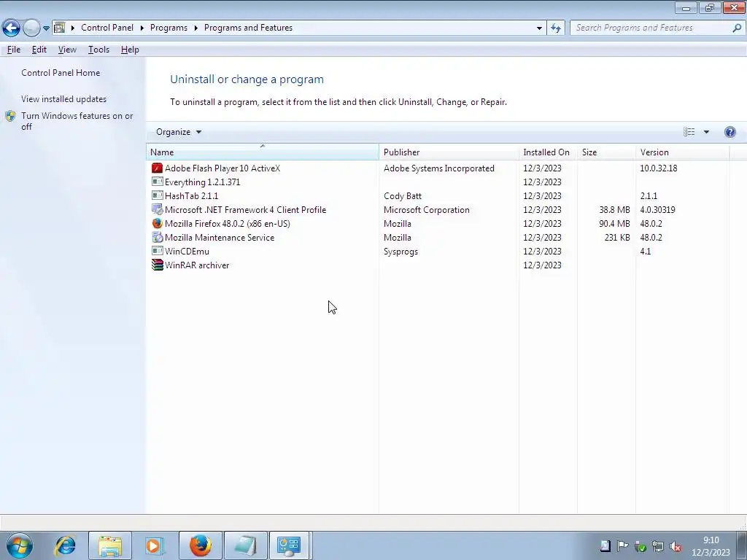Screen dimensions: 747x560
Task: Click the Action Center flag tray icon
Action: (x=622, y=546)
